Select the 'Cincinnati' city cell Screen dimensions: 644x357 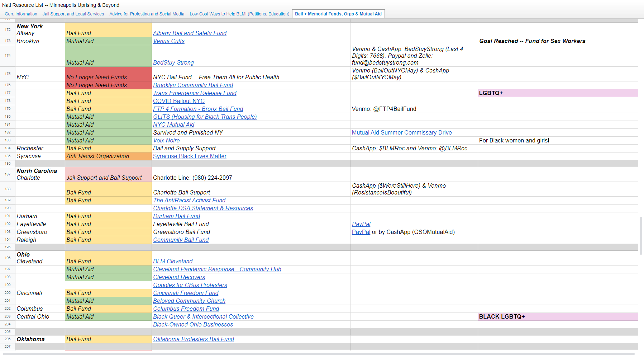click(40, 293)
